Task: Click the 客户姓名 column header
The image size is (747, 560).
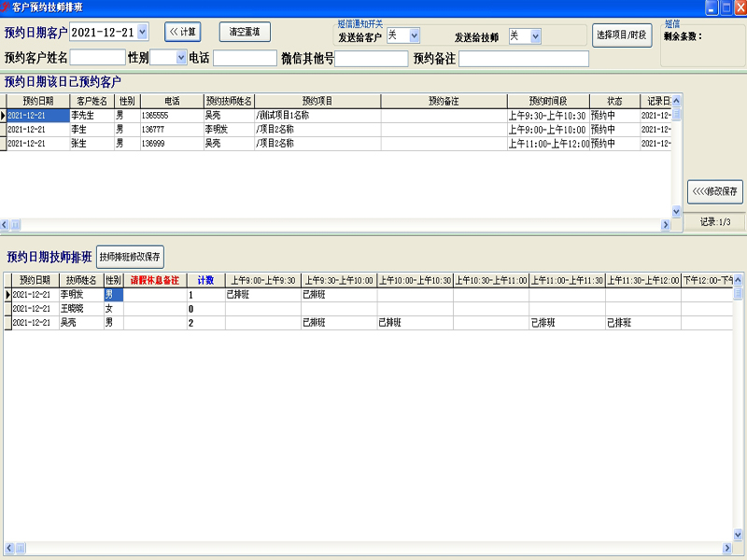Action: pos(92,101)
